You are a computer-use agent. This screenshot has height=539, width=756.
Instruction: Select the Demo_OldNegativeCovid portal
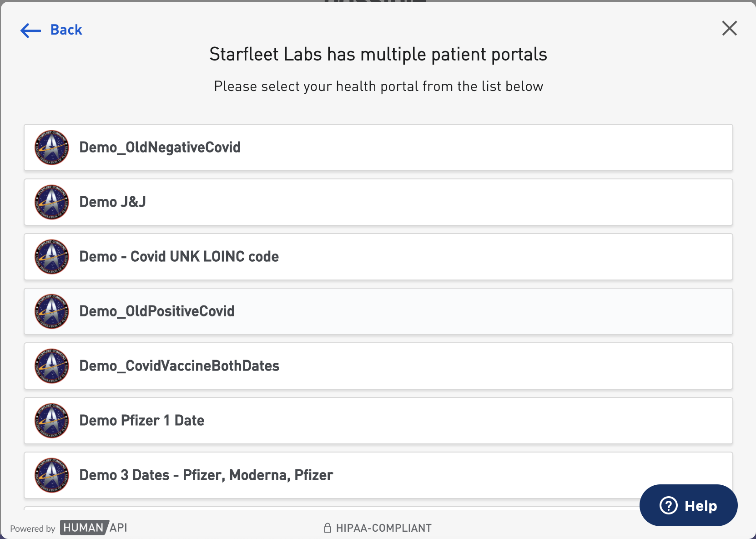tap(160, 147)
